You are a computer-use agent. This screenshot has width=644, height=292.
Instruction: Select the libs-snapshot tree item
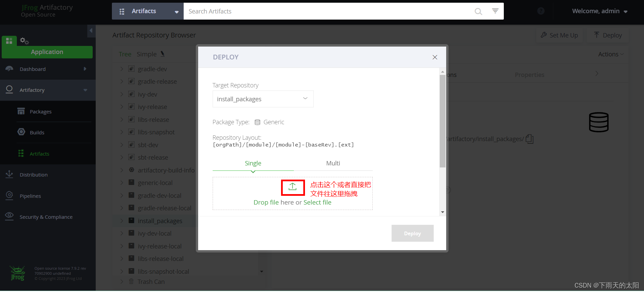[x=156, y=132]
